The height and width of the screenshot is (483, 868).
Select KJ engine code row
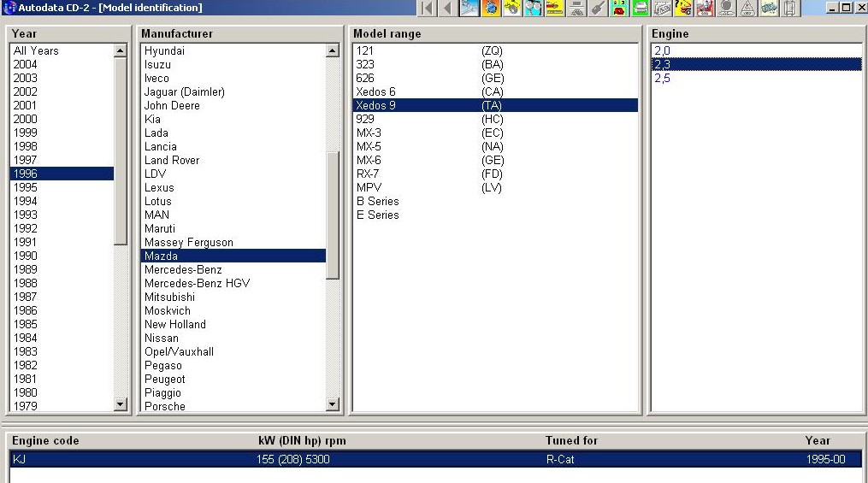[435, 459]
